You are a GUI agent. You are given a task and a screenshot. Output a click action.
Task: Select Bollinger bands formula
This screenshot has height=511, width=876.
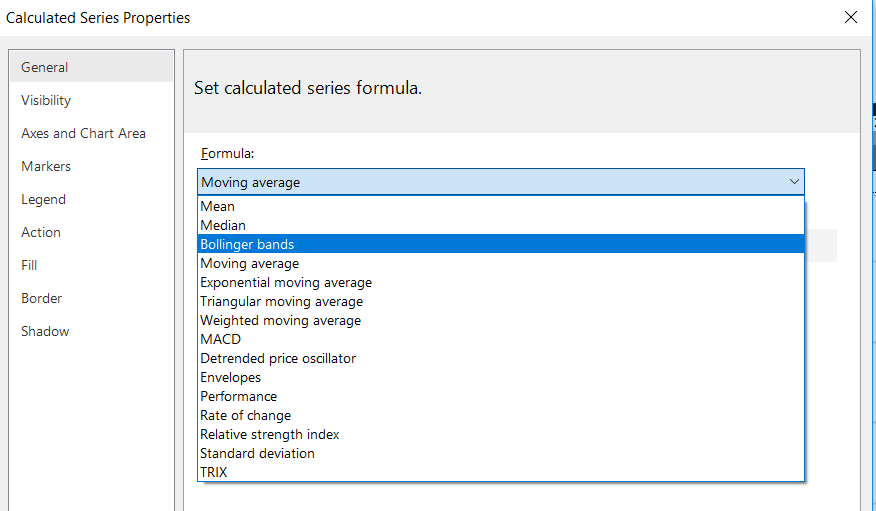point(247,244)
